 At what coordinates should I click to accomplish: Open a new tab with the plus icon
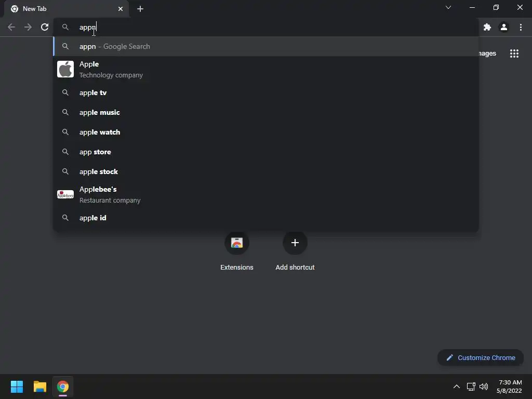point(140,9)
